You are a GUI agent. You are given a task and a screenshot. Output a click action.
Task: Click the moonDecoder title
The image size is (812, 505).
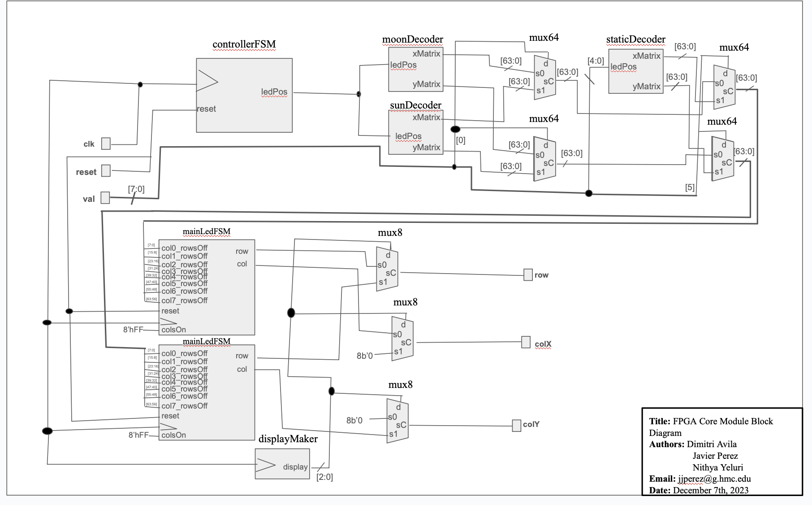tap(412, 39)
